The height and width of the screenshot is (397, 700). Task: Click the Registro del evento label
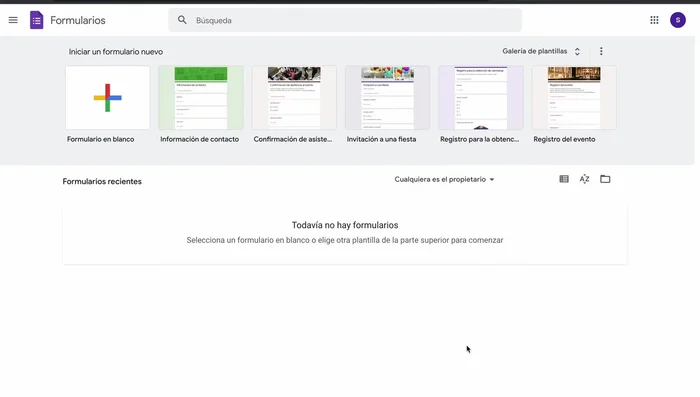coord(564,139)
